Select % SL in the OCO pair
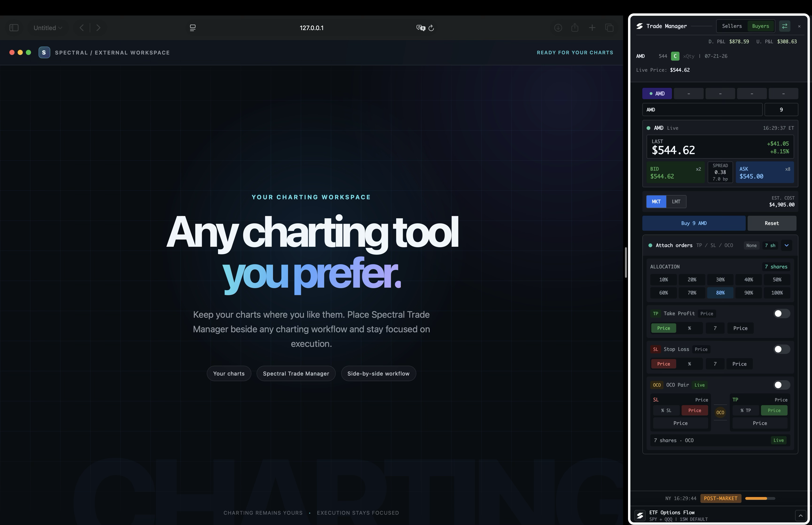Viewport: 812px width, 525px height. (666, 411)
